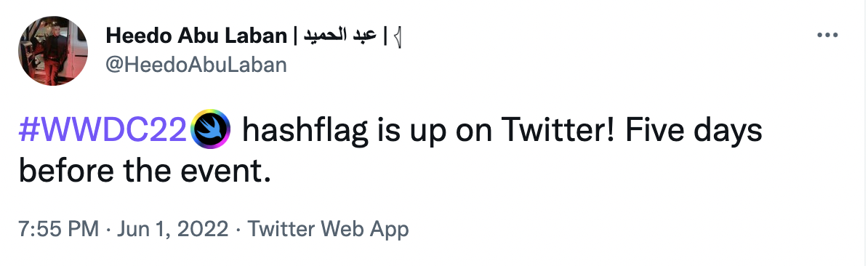Click the Swift bird hashflag icon
The image size is (868, 266).
pyautogui.click(x=210, y=131)
